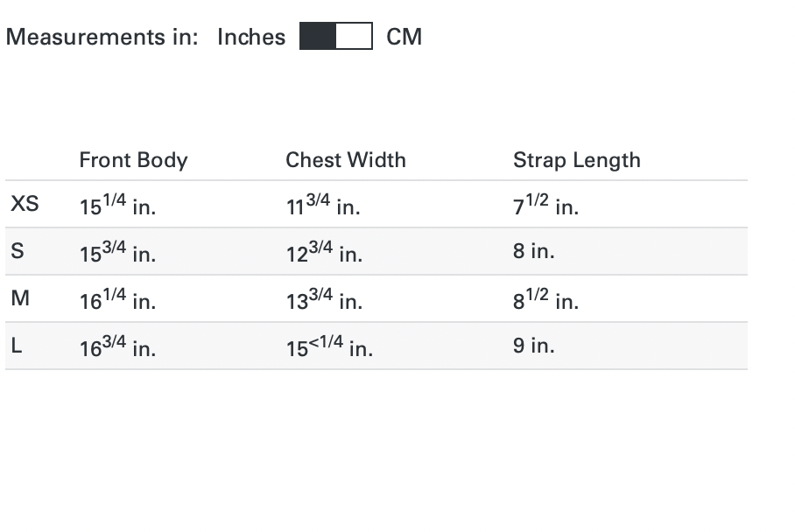Screen dimensions: 795x532
Task: Click the Chest Width column header
Action: 346,160
